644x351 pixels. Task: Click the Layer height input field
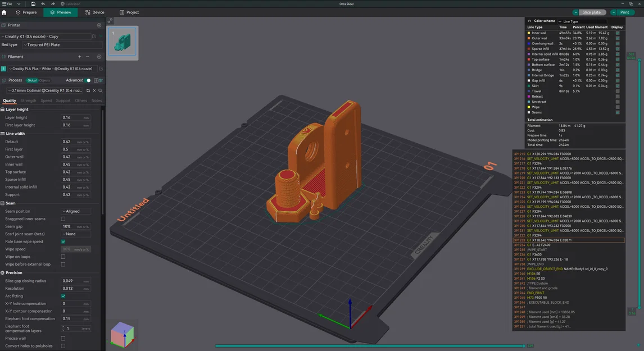(x=75, y=117)
